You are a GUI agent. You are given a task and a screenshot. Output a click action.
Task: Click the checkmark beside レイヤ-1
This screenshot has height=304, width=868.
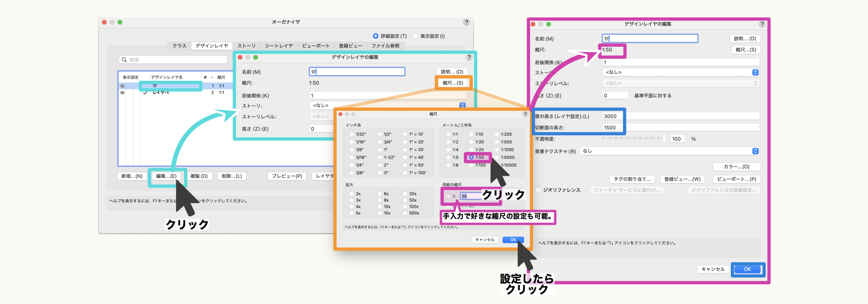coord(145,93)
